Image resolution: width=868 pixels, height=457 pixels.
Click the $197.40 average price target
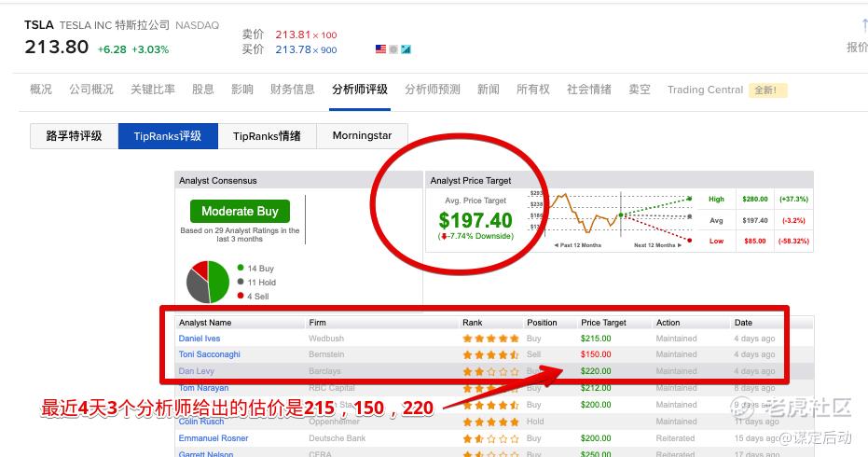click(475, 220)
